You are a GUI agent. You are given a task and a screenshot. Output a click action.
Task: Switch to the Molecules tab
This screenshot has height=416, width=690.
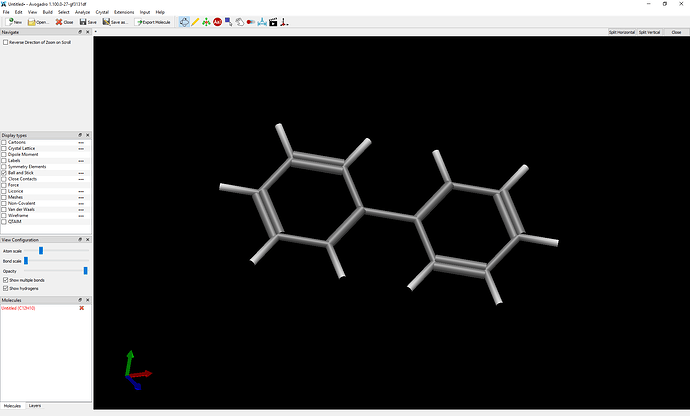12,406
